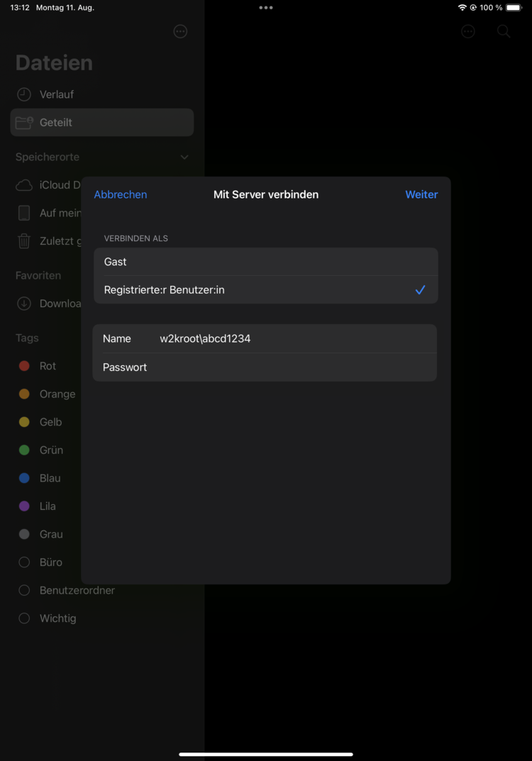Screen dimensions: 532x761
Task: Open the multitasking three-dot menu at top
Action: 266,8
